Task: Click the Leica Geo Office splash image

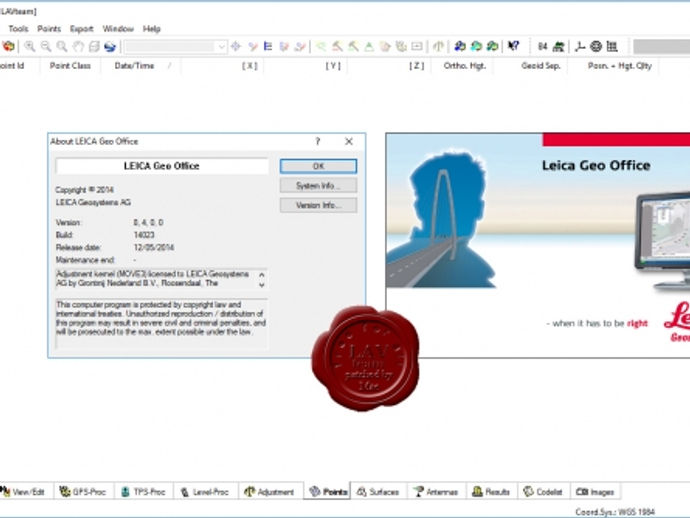Action: tap(538, 245)
